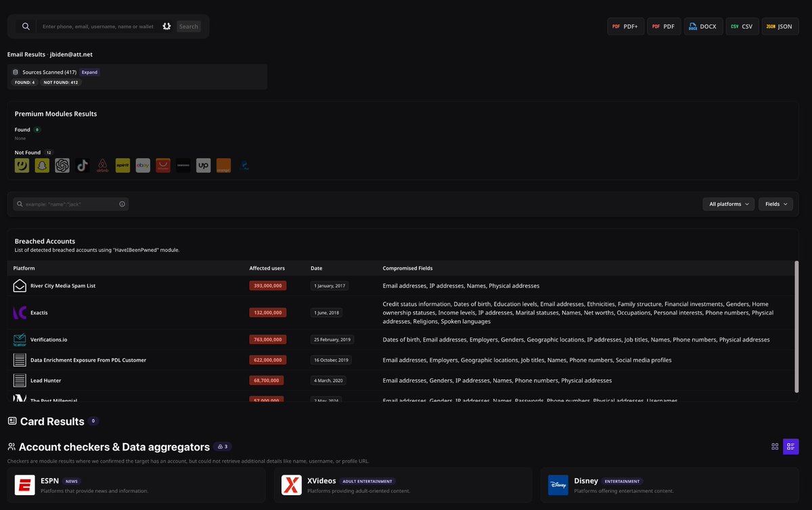Screen dimensions: 812x510
Task: Click the laurel wreath icon beside Search
Action: coord(166,26)
